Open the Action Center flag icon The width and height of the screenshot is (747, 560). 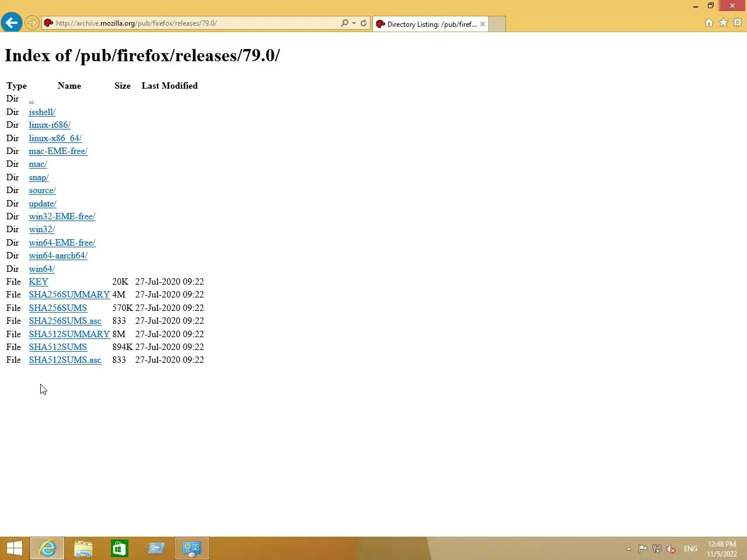(x=643, y=549)
